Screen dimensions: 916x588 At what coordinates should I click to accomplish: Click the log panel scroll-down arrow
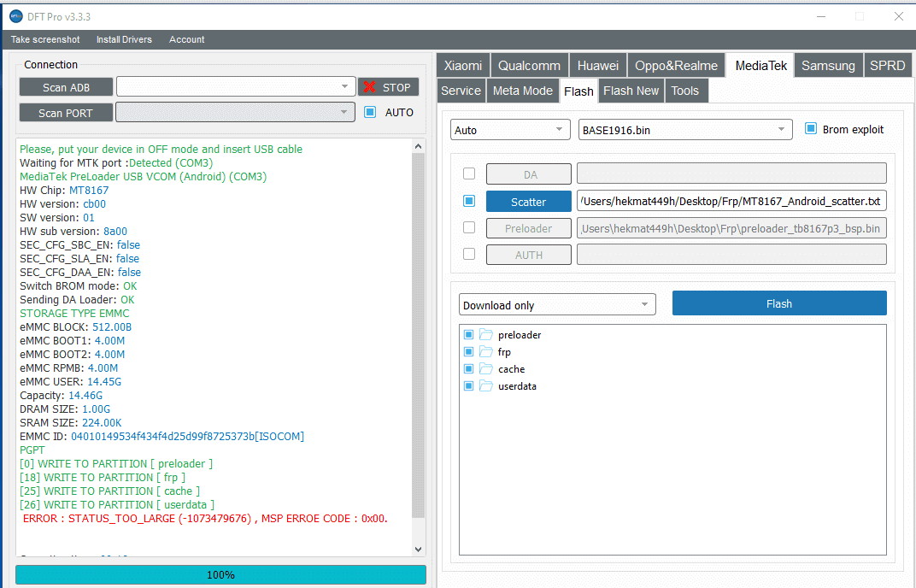click(x=418, y=549)
